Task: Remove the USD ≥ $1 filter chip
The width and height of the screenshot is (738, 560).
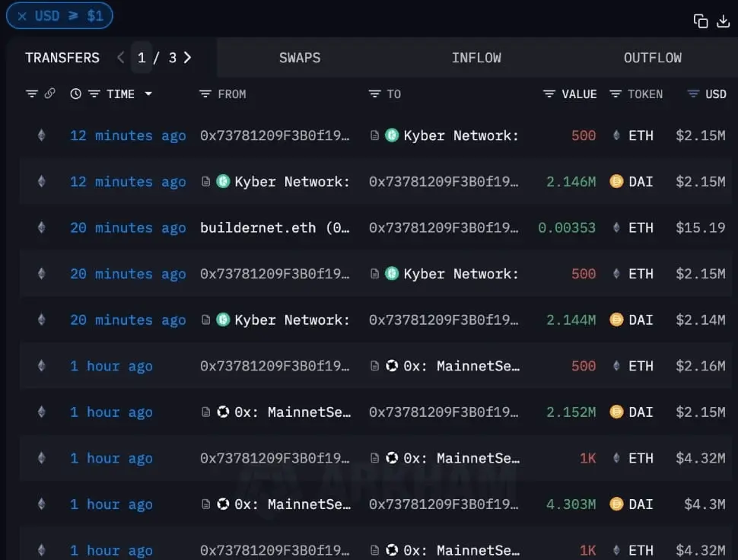Action: point(21,16)
